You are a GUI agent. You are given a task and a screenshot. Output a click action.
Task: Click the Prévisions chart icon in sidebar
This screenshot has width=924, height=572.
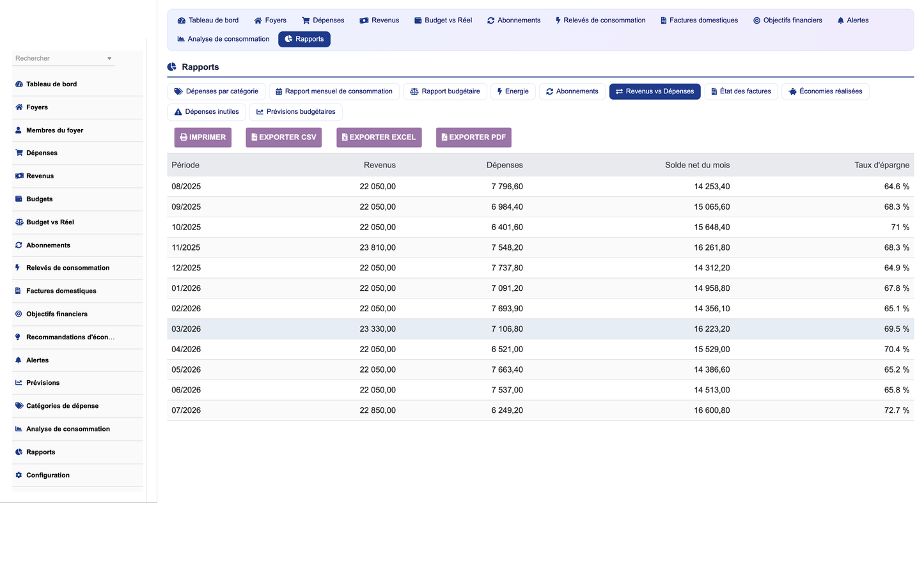(x=19, y=383)
